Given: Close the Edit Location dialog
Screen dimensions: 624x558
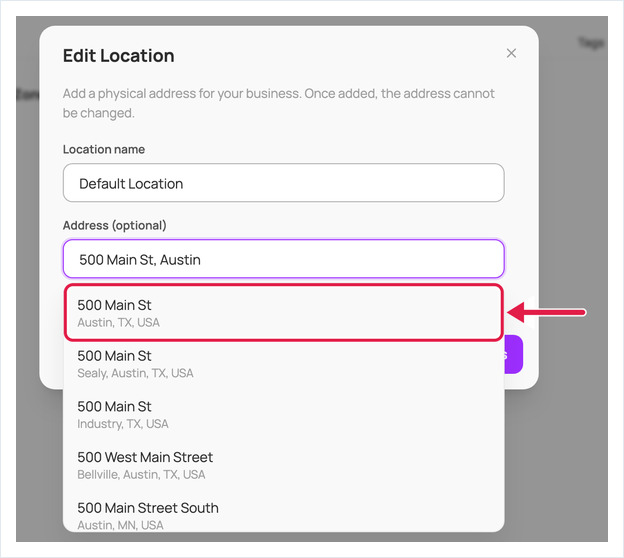Looking at the screenshot, I should coord(511,53).
